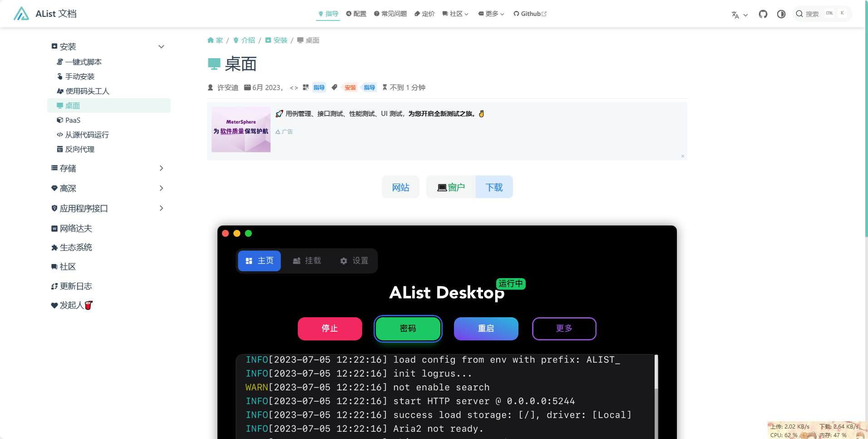The image size is (868, 439).
Task: Expand the 应用程序接口 section chevron
Action: coord(161,208)
